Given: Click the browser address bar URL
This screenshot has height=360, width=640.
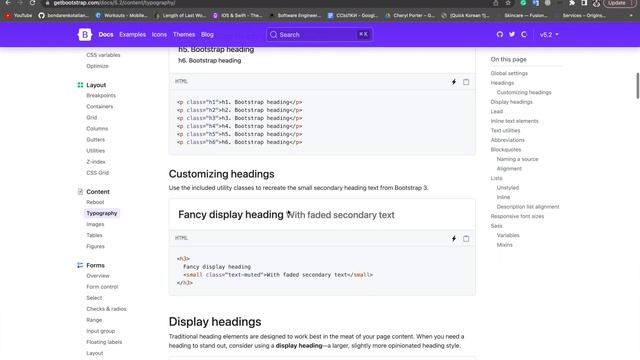Looking at the screenshot, I should click(114, 3).
